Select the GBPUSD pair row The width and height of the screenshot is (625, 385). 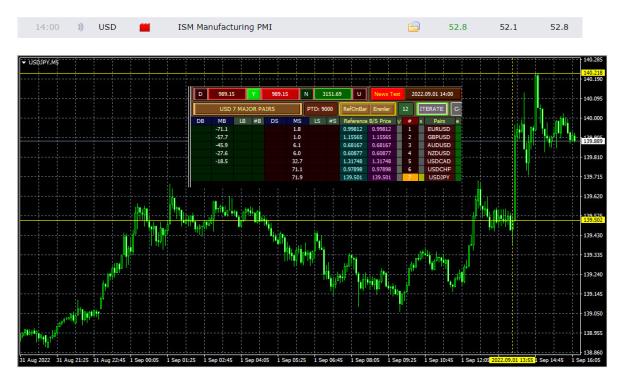pyautogui.click(x=439, y=137)
